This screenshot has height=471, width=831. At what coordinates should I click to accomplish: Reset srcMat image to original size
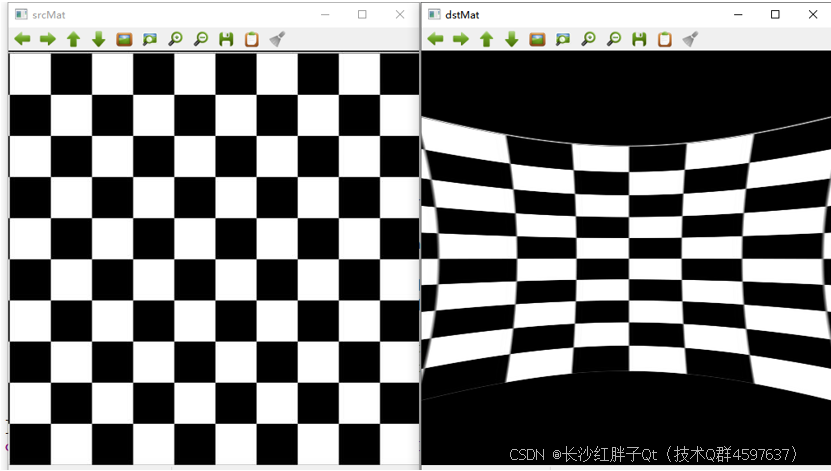(124, 39)
